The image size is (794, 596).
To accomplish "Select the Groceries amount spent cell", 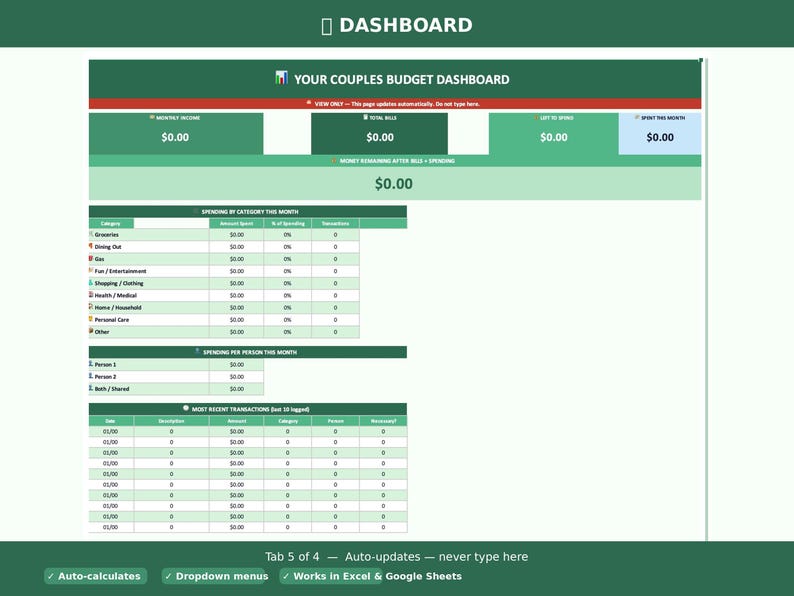I will pos(236,234).
